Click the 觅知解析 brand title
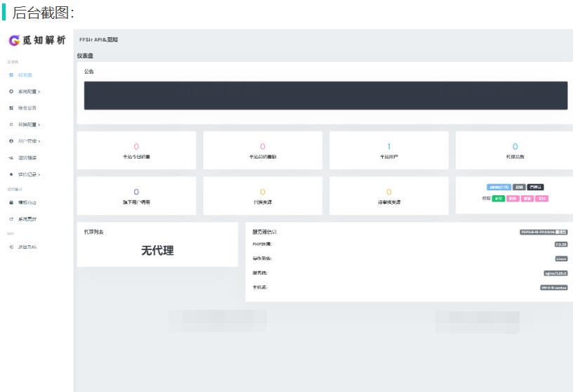 pos(44,40)
